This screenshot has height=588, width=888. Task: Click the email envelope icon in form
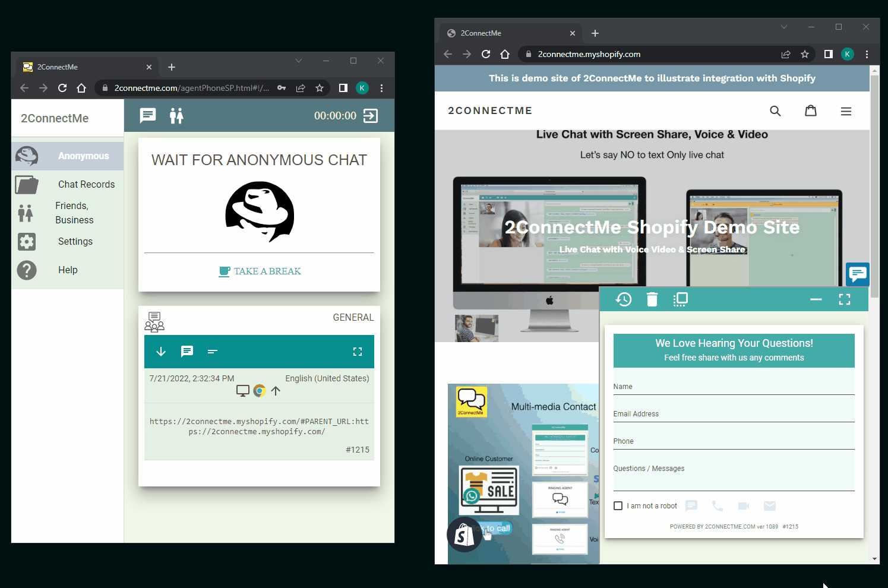coord(770,506)
